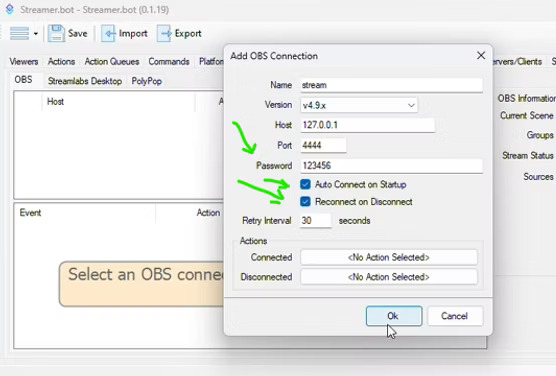Click the Password field showing 123456
The height and width of the screenshot is (376, 556).
coord(391,166)
